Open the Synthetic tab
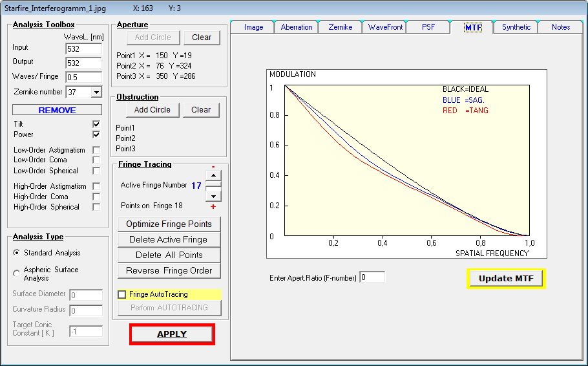588x366 pixels. 516,27
